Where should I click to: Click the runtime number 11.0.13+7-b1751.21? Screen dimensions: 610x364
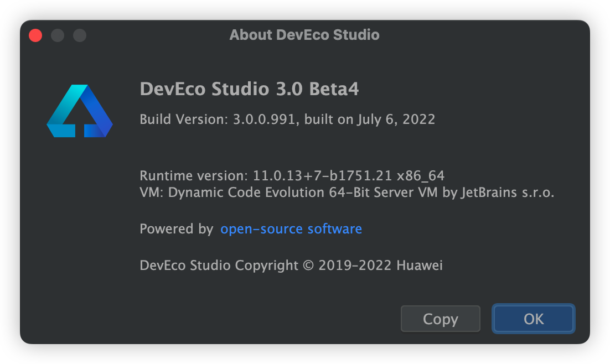click(x=323, y=176)
